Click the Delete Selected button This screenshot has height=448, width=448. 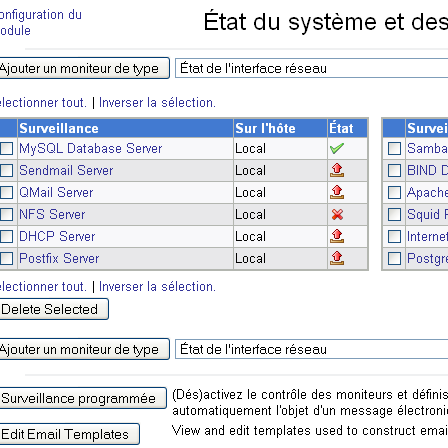54,309
